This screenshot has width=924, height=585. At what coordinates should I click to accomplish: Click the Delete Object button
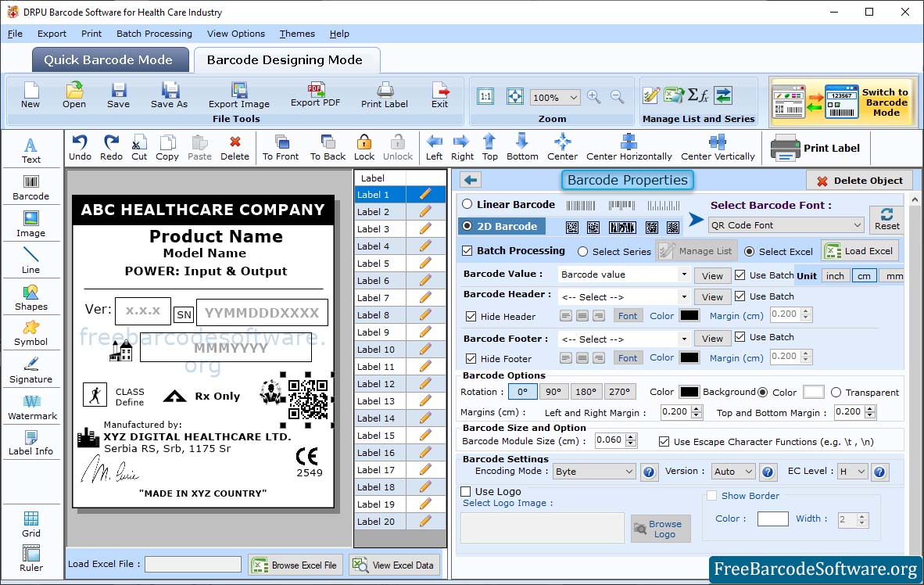pyautogui.click(x=858, y=181)
